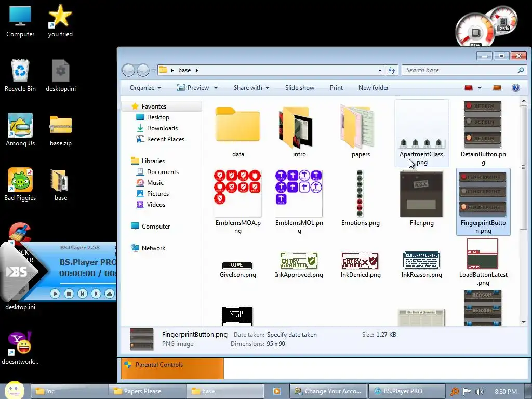Click base in address breadcrumb
The image size is (532, 399).
tap(184, 70)
